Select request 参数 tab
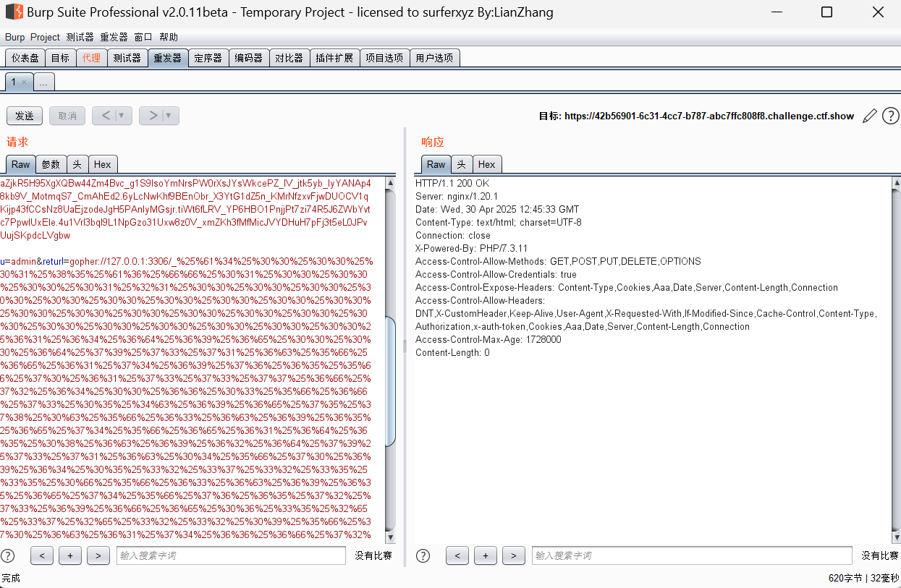 pos(51,164)
